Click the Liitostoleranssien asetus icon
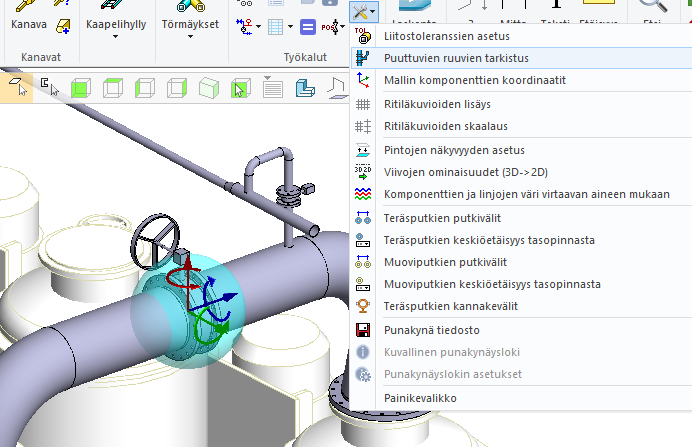692x447 pixels. [x=364, y=36]
